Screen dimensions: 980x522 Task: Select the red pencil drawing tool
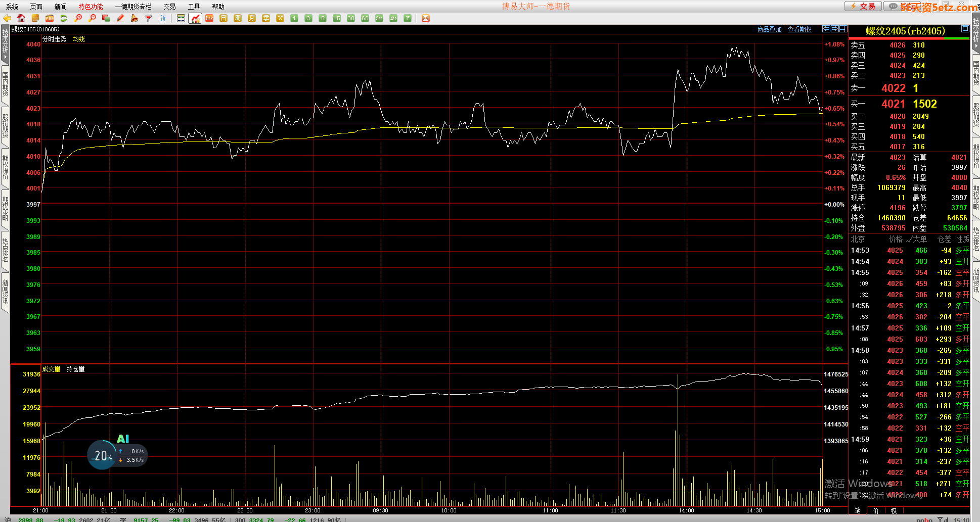[x=120, y=18]
